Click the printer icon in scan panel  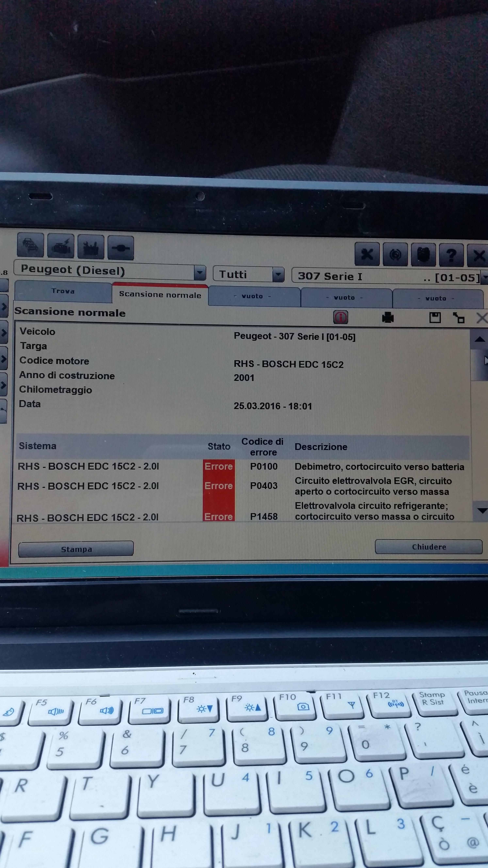[x=388, y=317]
